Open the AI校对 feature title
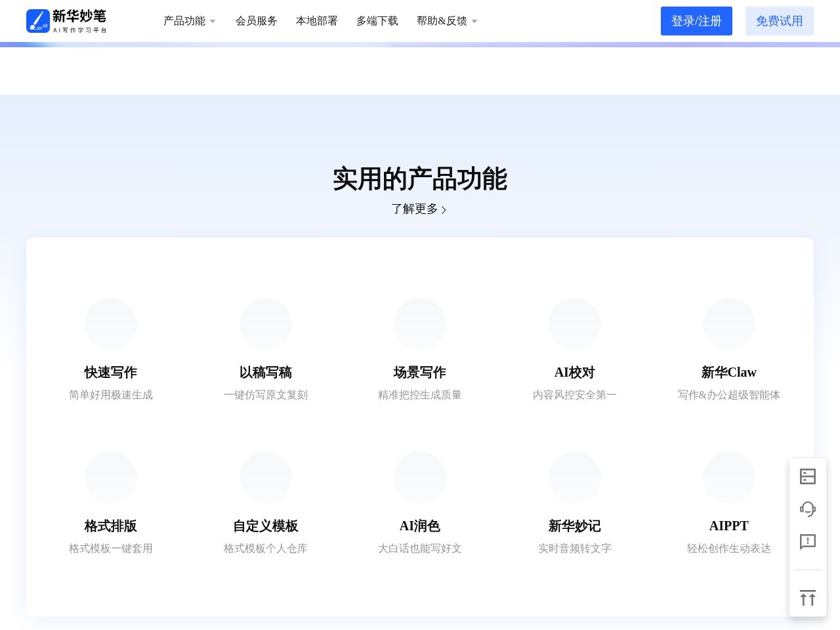 [x=575, y=372]
